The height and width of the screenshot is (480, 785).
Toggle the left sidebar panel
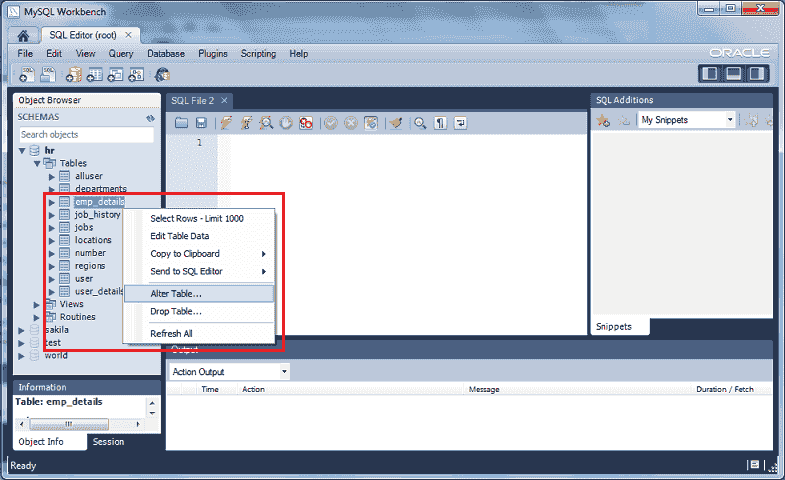point(710,74)
